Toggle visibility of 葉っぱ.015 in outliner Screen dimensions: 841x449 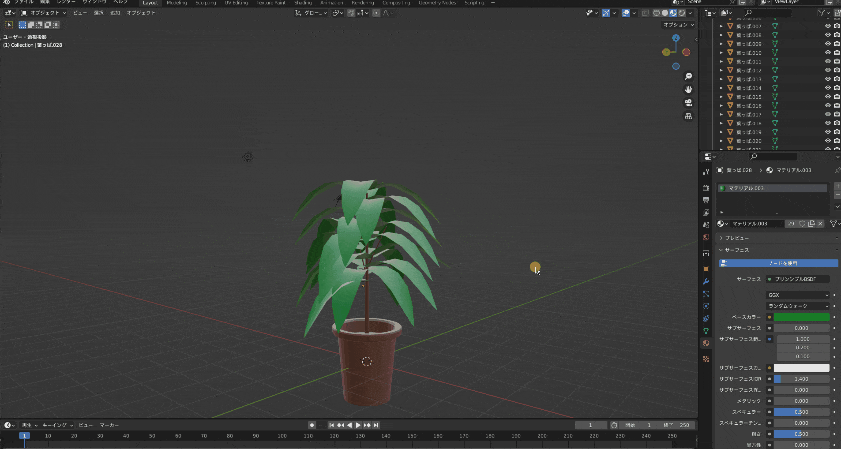click(x=827, y=97)
